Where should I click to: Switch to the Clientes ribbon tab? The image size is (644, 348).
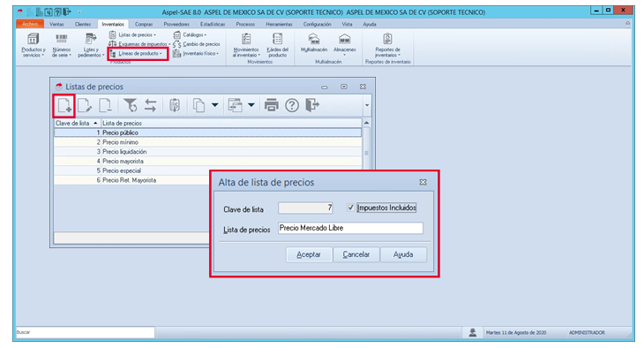(83, 24)
